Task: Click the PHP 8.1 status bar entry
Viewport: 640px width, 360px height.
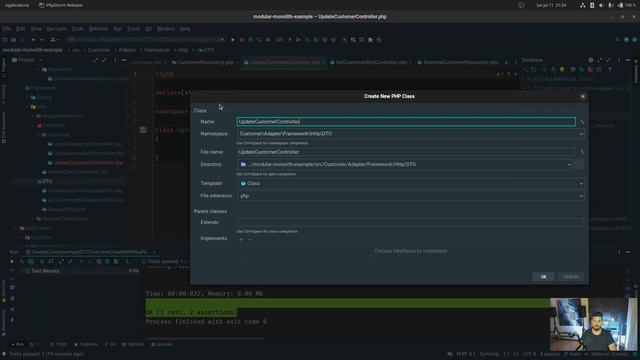Action: (x=466, y=354)
